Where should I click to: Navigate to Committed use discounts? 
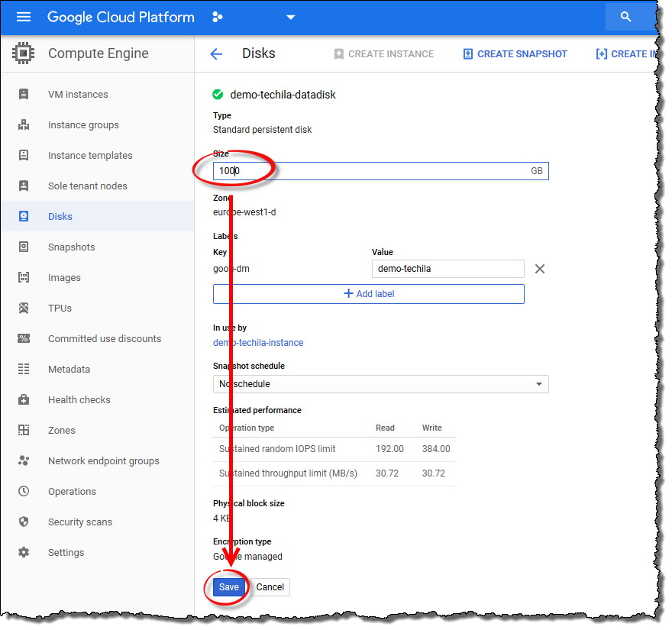point(105,339)
